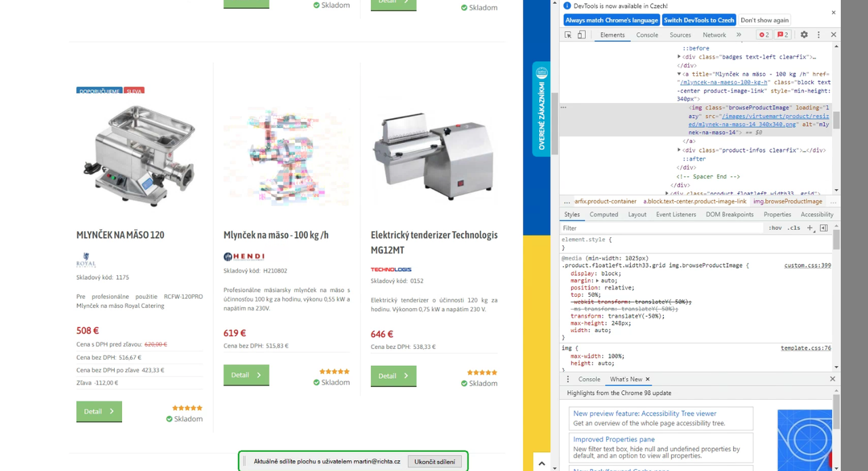The width and height of the screenshot is (868, 471).
Task: Add a new style rule with plus icon
Action: [810, 228]
